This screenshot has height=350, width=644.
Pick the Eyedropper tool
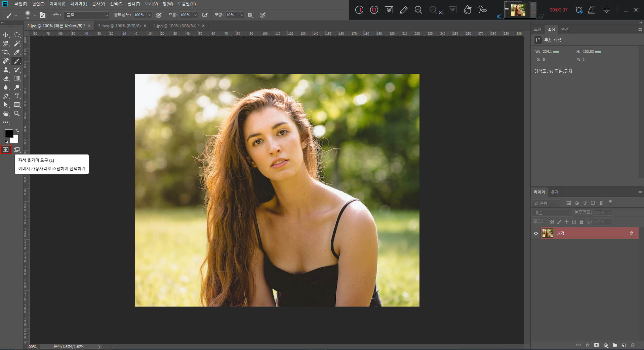(x=17, y=52)
